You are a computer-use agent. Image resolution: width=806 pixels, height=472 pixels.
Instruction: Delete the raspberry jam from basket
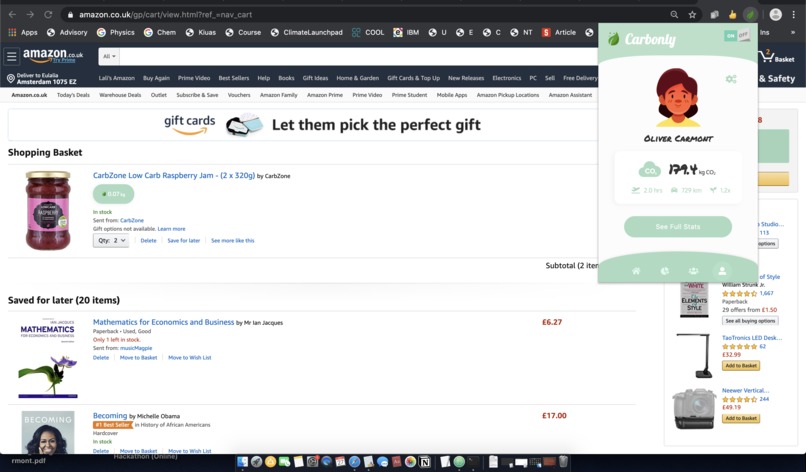tap(149, 241)
